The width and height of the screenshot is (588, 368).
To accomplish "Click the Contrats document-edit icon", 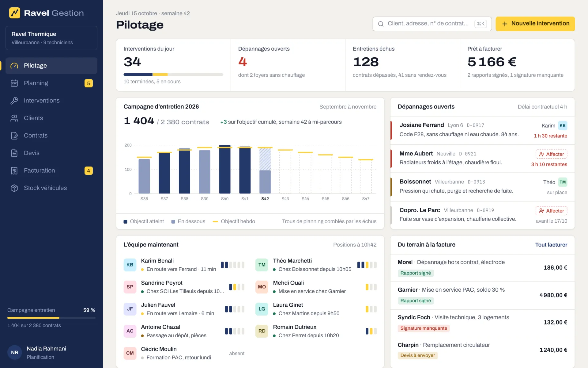I will click(14, 136).
